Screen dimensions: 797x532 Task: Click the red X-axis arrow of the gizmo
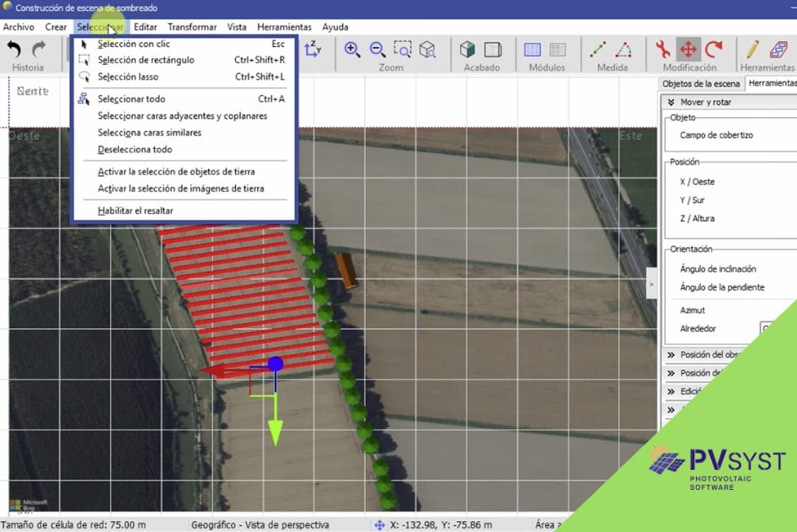point(215,370)
